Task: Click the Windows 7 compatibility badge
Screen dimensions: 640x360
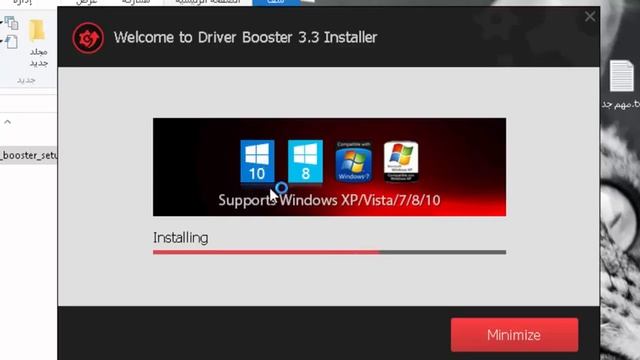Action: (353, 161)
